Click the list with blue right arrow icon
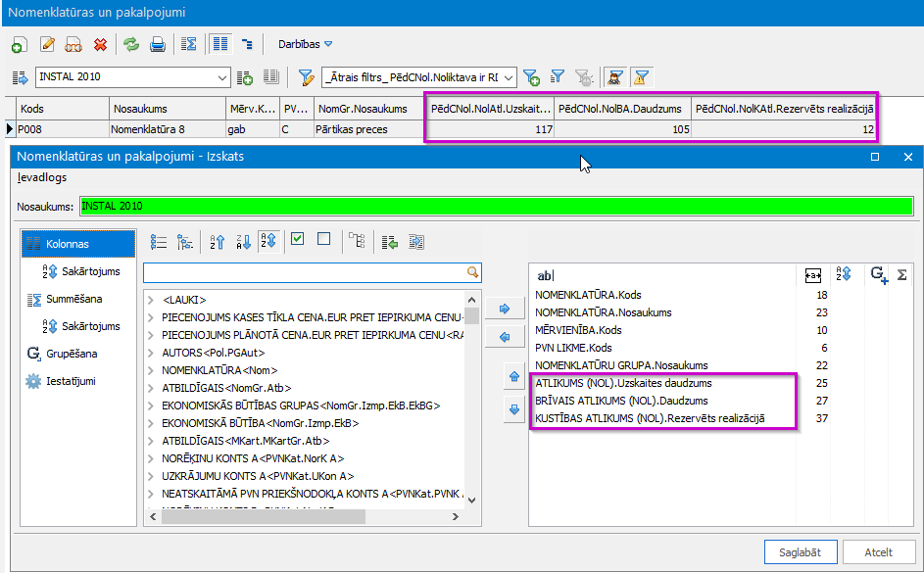This screenshot has height=573, width=924. pos(416,242)
